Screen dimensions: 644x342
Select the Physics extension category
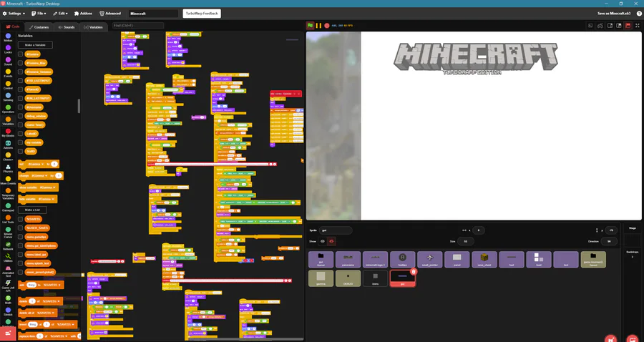[8, 168]
